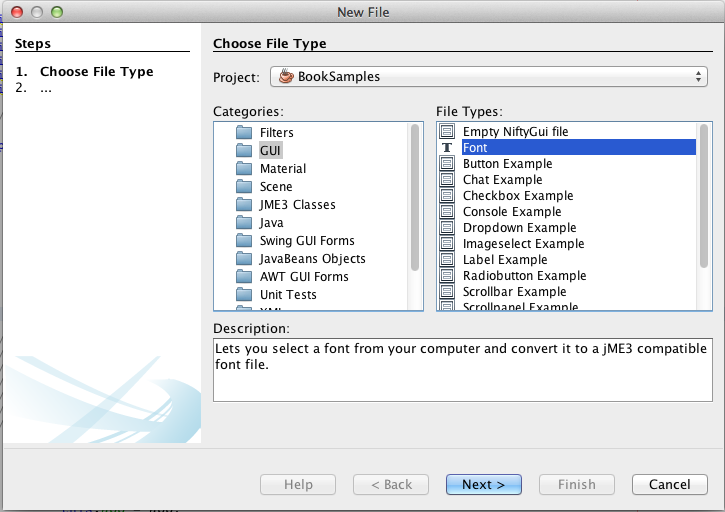Screen dimensions: 725x512
Task: Pick the Radiobutton Example file type
Action: coord(524,276)
